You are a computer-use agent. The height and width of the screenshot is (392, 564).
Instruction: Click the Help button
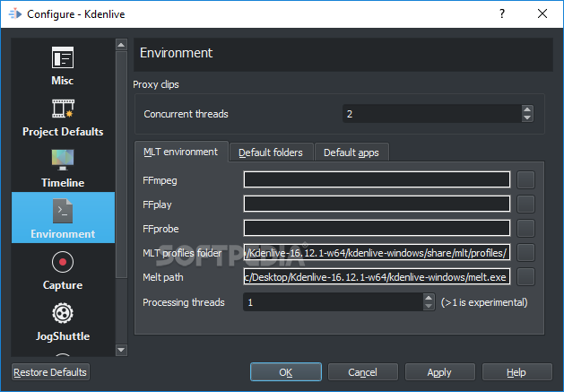(x=516, y=372)
